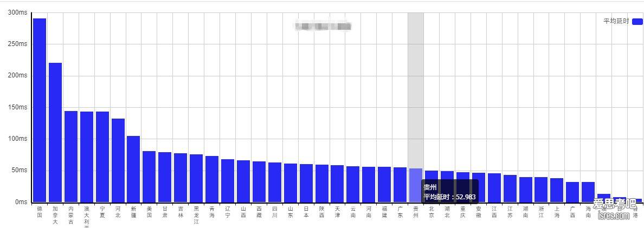Image resolution: width=644 pixels, height=228 pixels.
Task: Click the 150ms y-axis label
Action: [18, 107]
